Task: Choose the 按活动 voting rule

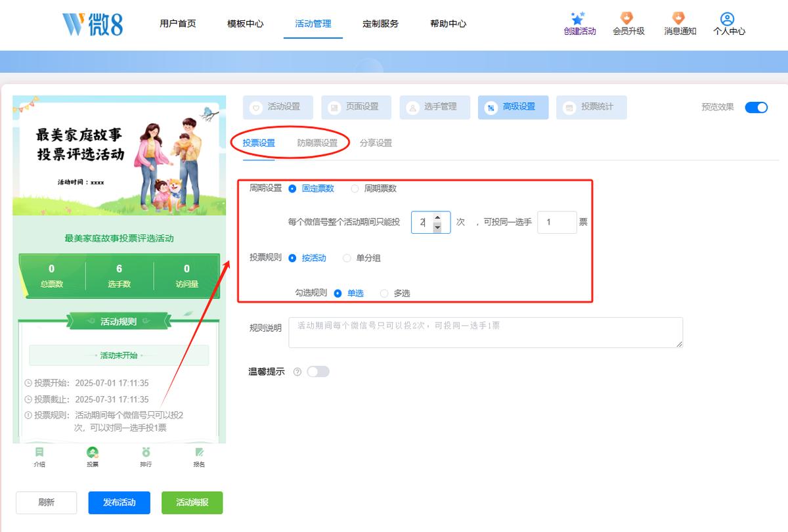Action: coord(307,258)
